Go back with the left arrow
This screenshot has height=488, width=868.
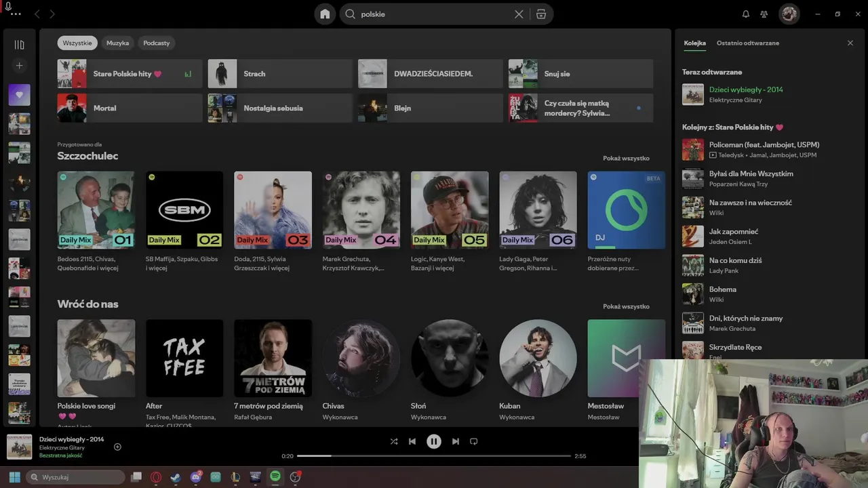37,14
